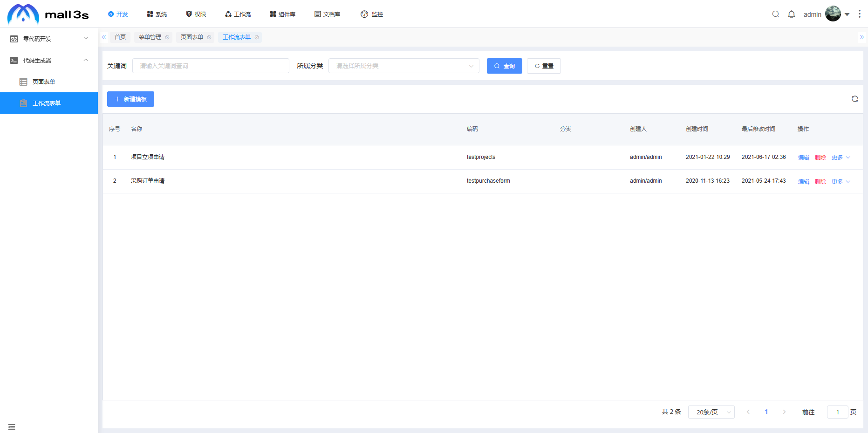Open the 工作流 top menu
The height and width of the screenshot is (433, 868).
(238, 14)
